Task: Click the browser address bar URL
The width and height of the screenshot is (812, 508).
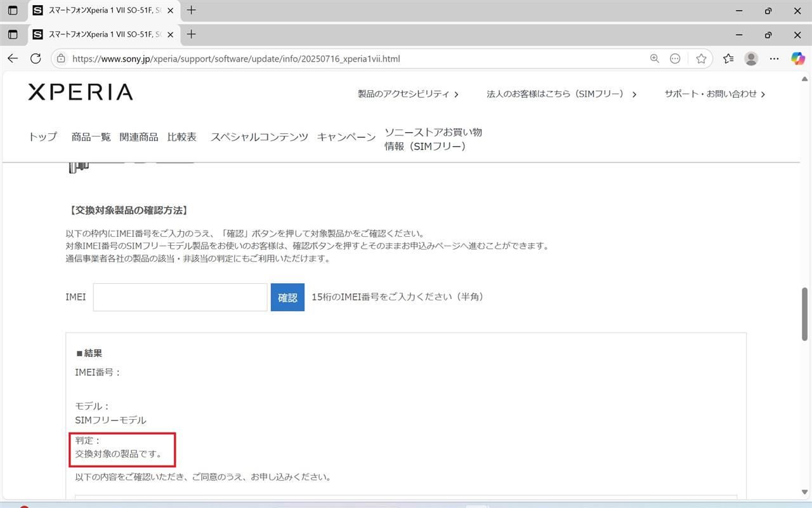Action: pyautogui.click(x=236, y=58)
